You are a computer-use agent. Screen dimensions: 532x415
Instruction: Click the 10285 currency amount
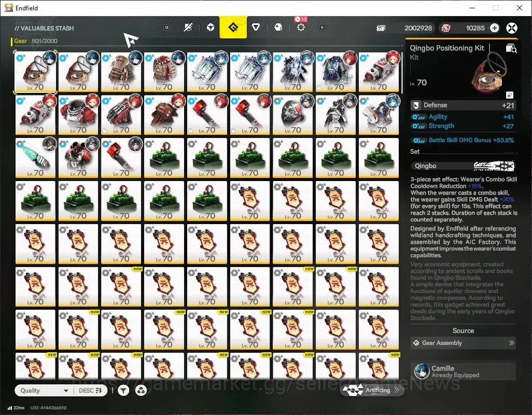point(475,28)
